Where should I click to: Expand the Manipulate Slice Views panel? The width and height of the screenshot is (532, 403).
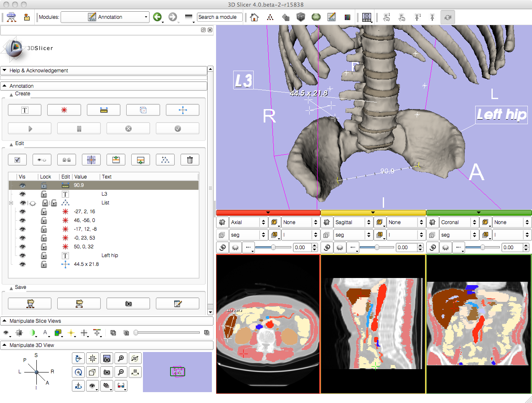click(35, 321)
